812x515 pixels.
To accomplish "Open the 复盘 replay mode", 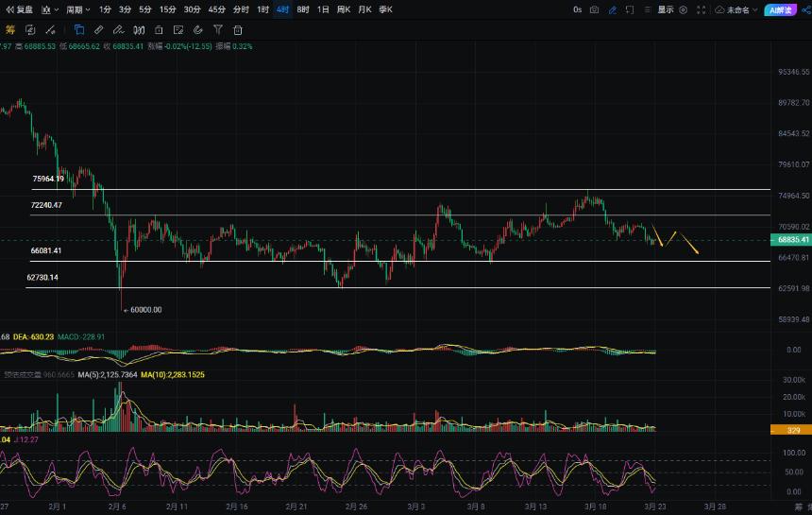I will click(19, 9).
